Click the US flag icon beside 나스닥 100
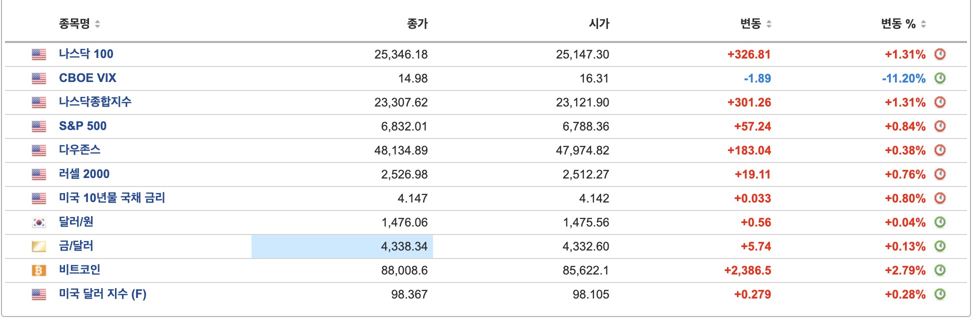The height and width of the screenshot is (321, 980). (39, 54)
